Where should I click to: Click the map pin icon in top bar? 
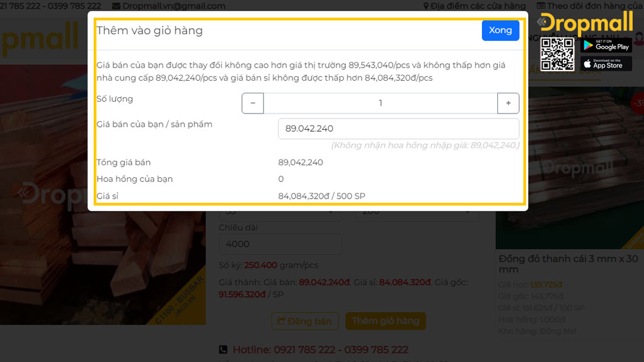(426, 6)
